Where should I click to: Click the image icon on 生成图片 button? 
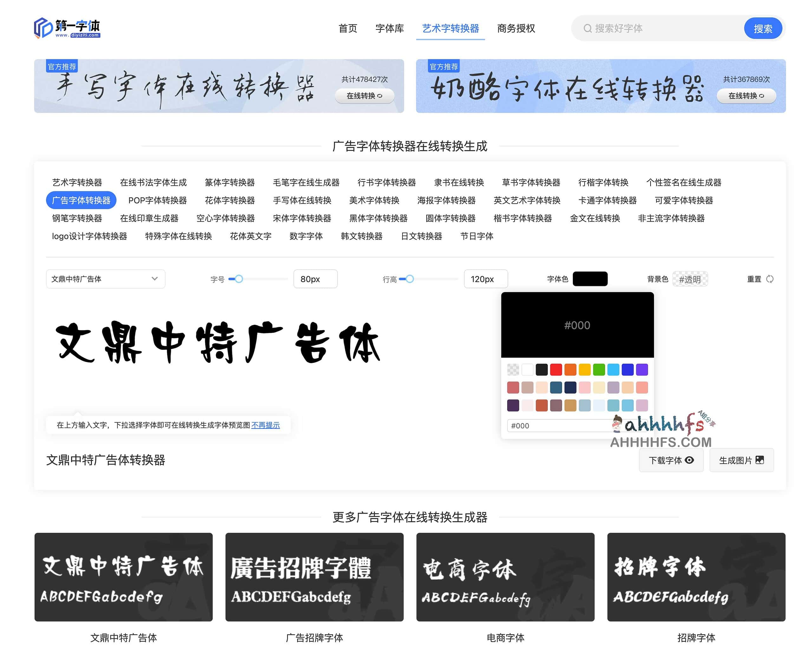tap(760, 460)
